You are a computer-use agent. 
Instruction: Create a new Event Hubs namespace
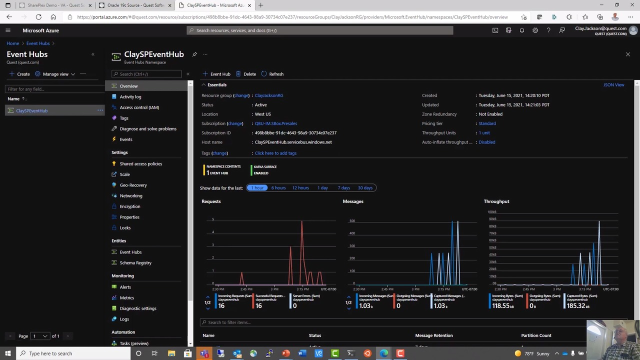[x=20, y=74]
